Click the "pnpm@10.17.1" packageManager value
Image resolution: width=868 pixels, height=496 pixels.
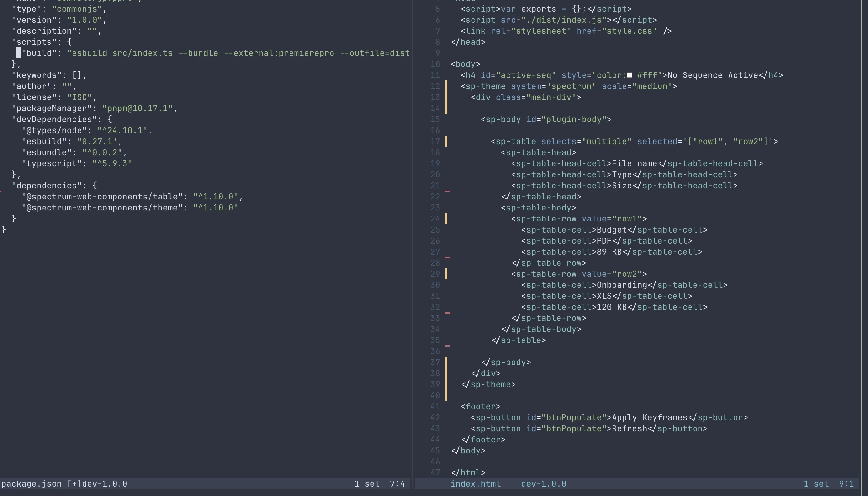(x=138, y=108)
